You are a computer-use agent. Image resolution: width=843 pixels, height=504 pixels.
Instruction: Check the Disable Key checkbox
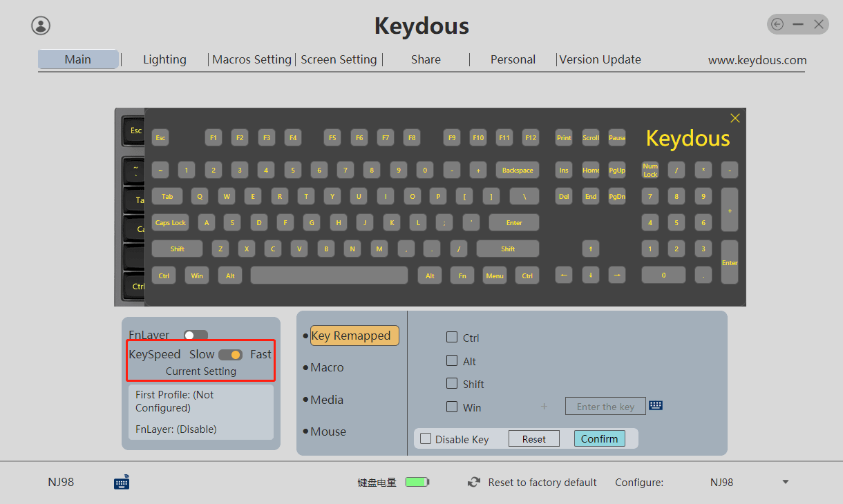click(426, 439)
